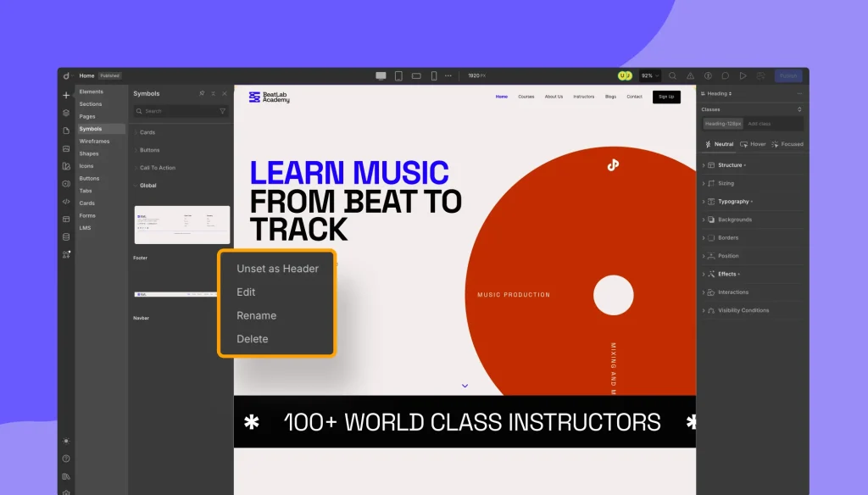Expand the Typography section

pos(732,202)
